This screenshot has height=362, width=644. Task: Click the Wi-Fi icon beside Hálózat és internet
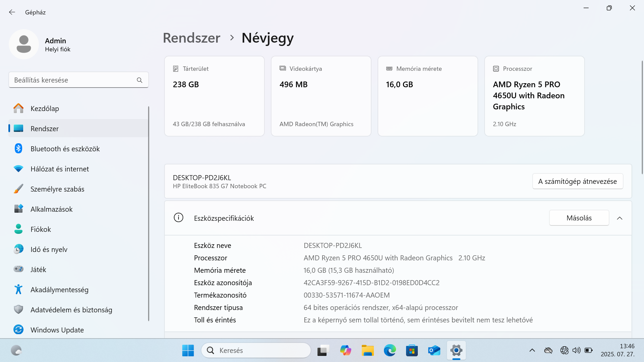(x=18, y=169)
